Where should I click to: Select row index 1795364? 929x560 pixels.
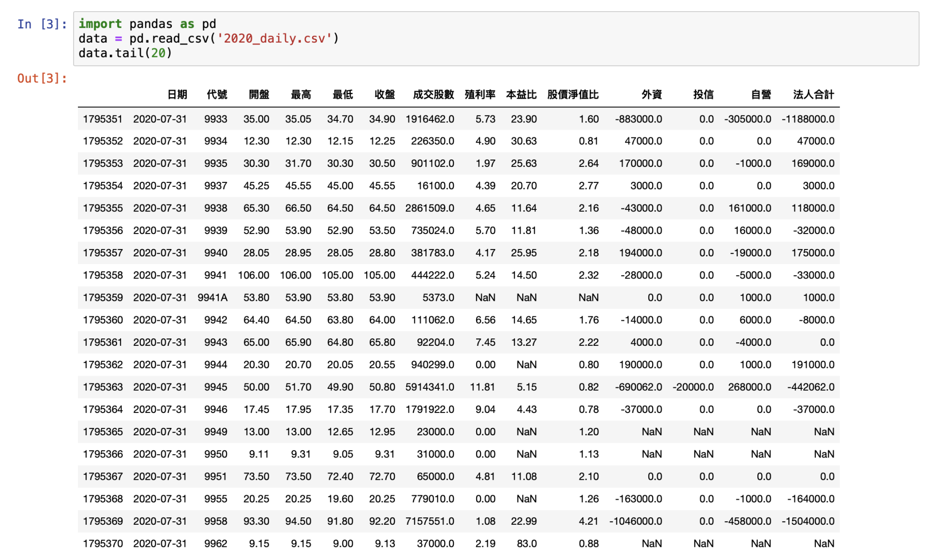pyautogui.click(x=103, y=410)
